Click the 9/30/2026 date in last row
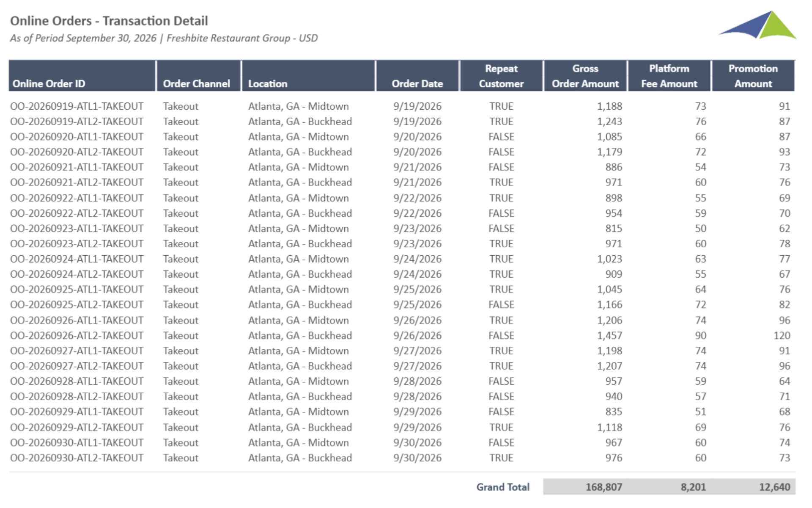The height and width of the screenshot is (508, 812). click(417, 458)
